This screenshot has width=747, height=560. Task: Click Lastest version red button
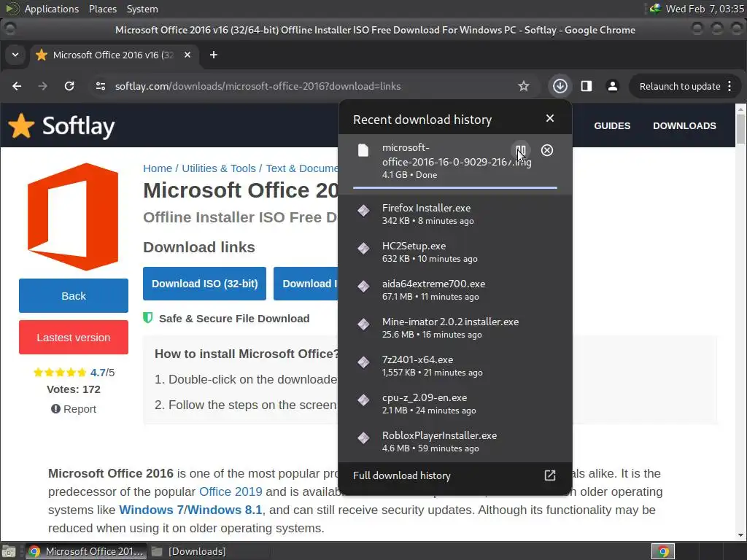coord(74,337)
